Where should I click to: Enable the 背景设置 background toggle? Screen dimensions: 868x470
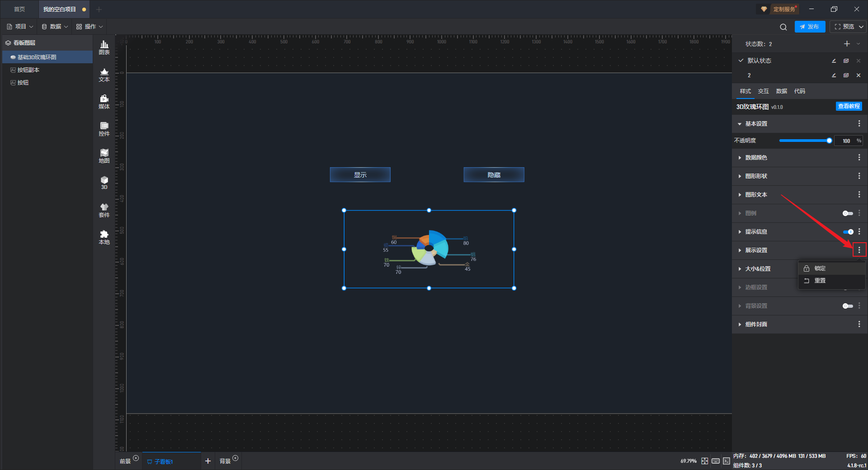(x=847, y=306)
